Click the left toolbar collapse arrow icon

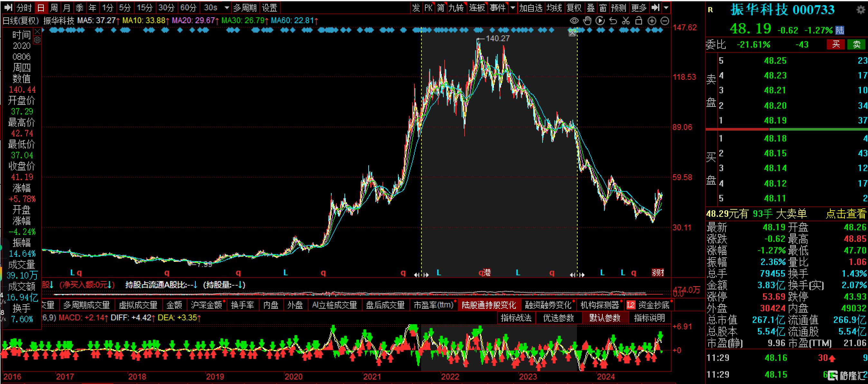pos(8,7)
